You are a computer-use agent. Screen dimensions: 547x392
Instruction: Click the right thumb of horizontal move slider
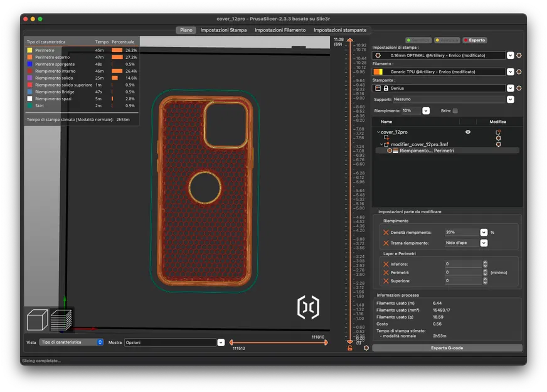coord(326,342)
